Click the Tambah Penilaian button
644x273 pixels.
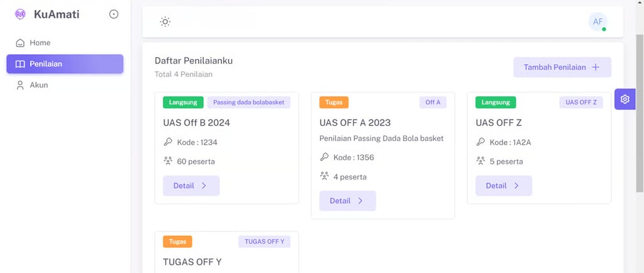pyautogui.click(x=562, y=67)
